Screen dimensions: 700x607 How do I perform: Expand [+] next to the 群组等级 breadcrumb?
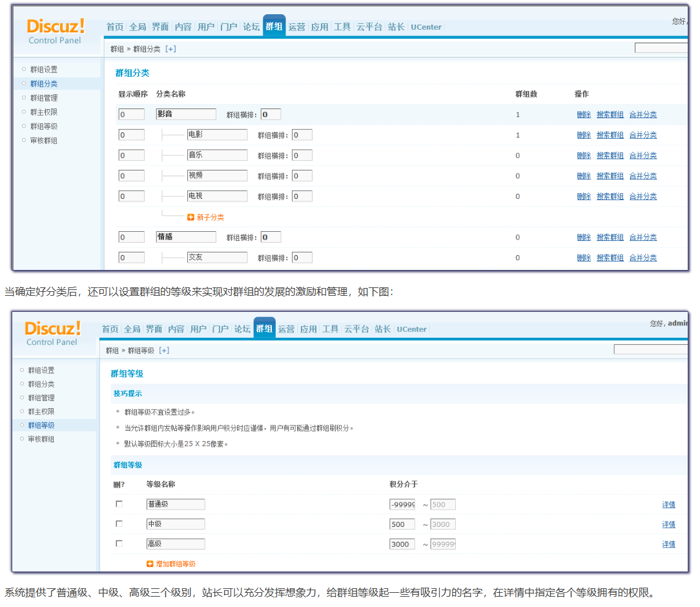[x=164, y=351]
